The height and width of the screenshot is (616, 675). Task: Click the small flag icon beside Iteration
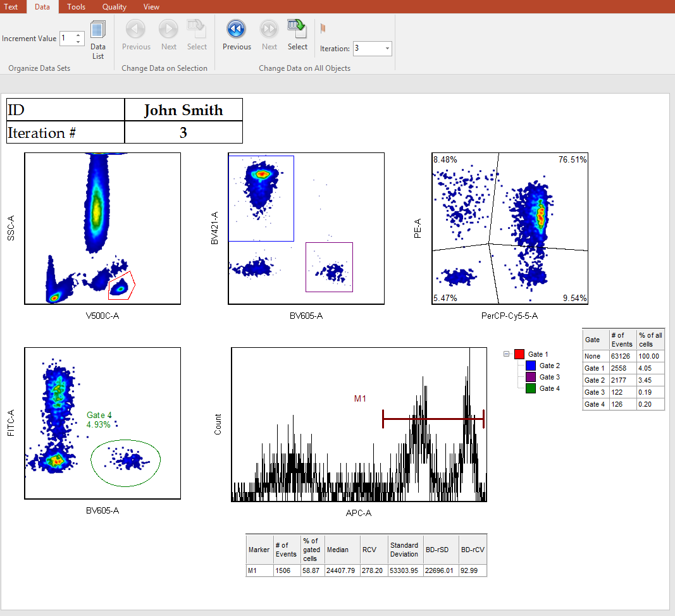[x=323, y=28]
